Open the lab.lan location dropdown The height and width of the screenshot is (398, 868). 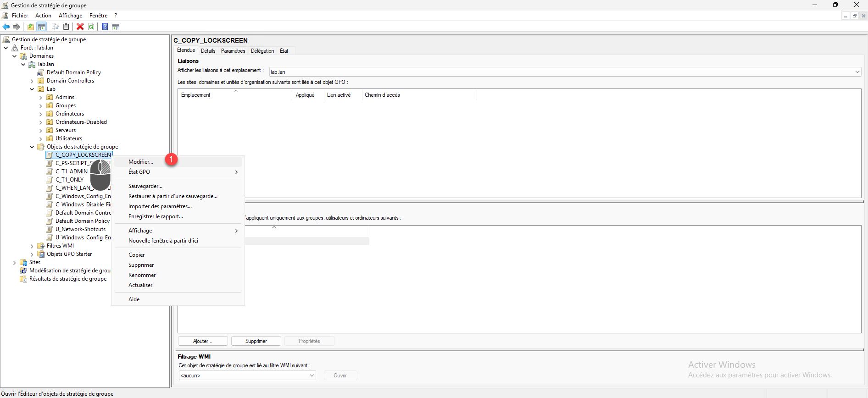click(x=857, y=72)
